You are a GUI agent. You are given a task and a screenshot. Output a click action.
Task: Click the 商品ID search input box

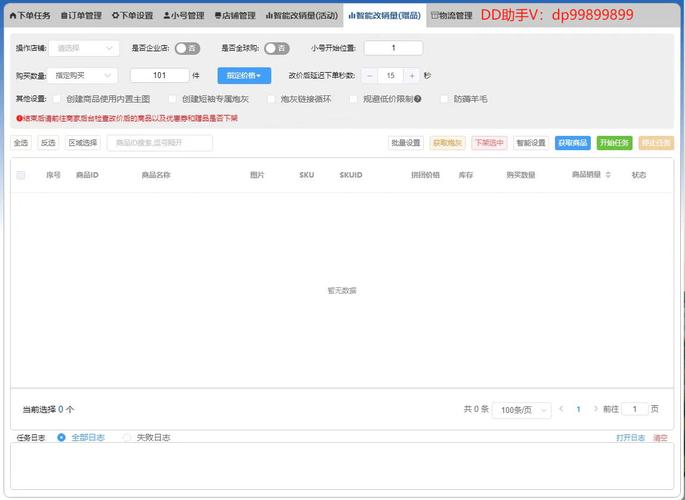(160, 143)
